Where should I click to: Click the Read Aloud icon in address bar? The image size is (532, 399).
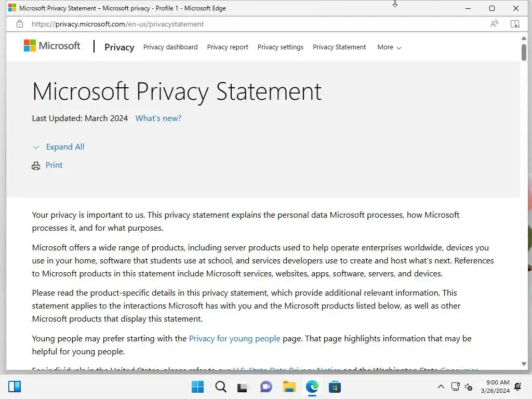click(494, 24)
